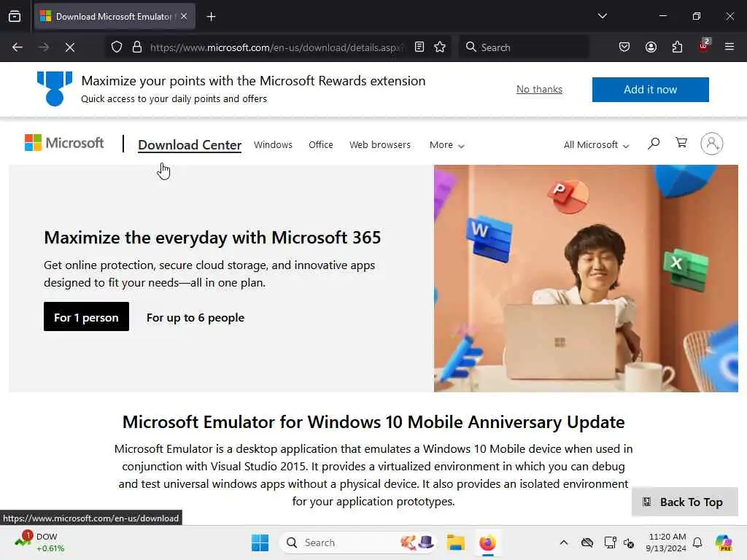Open the extensions puzzle icon

pyautogui.click(x=677, y=47)
